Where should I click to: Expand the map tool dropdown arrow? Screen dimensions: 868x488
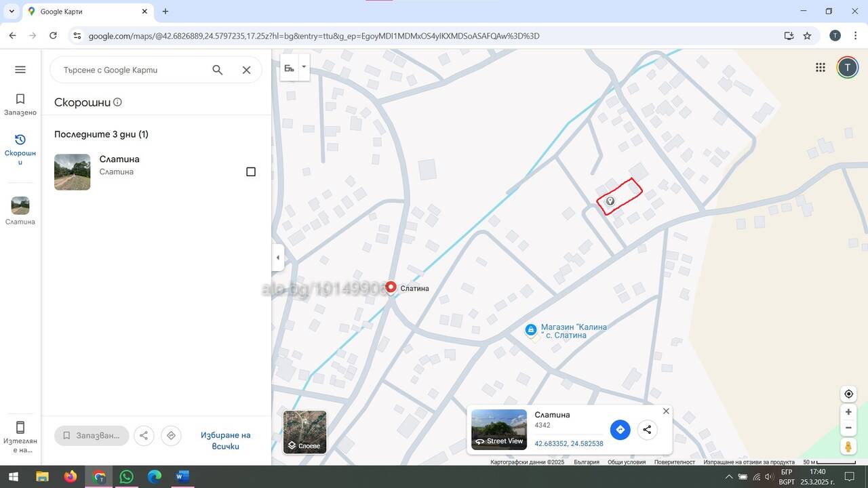click(304, 68)
